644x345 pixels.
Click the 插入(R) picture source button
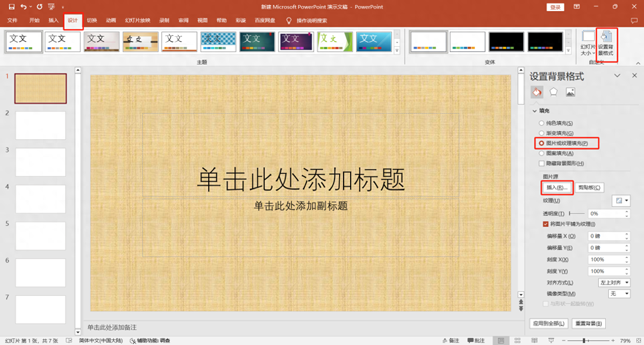tap(556, 188)
